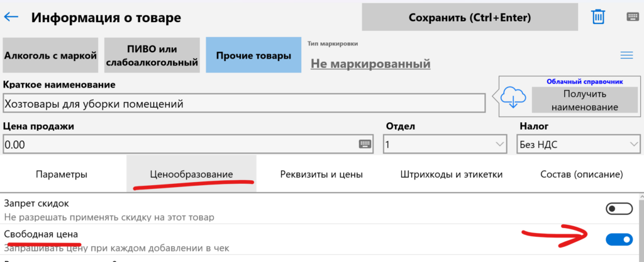Expand the Отдел dropdown
The image size is (644, 262).
445,144
